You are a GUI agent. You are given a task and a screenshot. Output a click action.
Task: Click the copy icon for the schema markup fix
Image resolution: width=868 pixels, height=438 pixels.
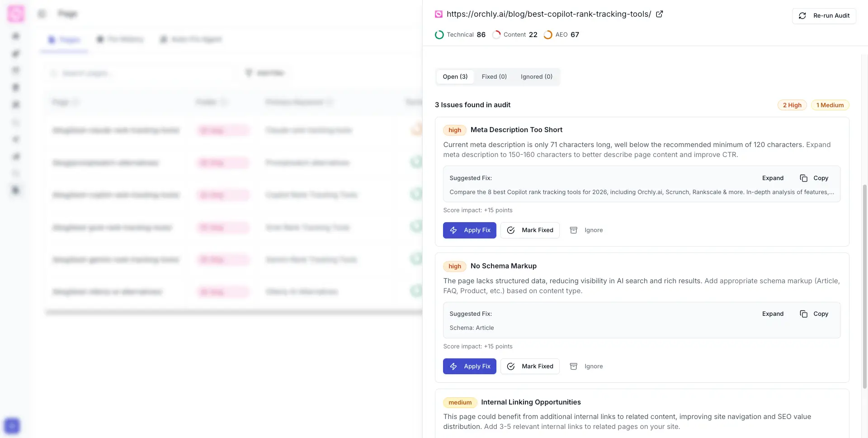point(804,314)
